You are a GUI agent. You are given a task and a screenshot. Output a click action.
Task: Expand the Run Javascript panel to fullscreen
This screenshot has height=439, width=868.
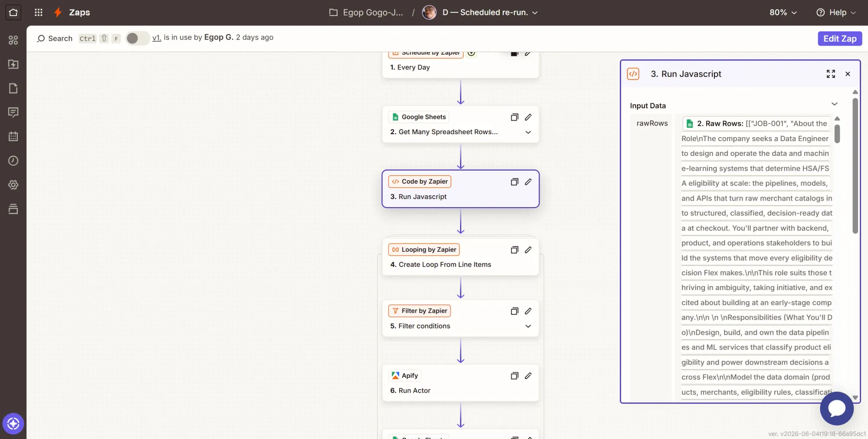coord(831,74)
